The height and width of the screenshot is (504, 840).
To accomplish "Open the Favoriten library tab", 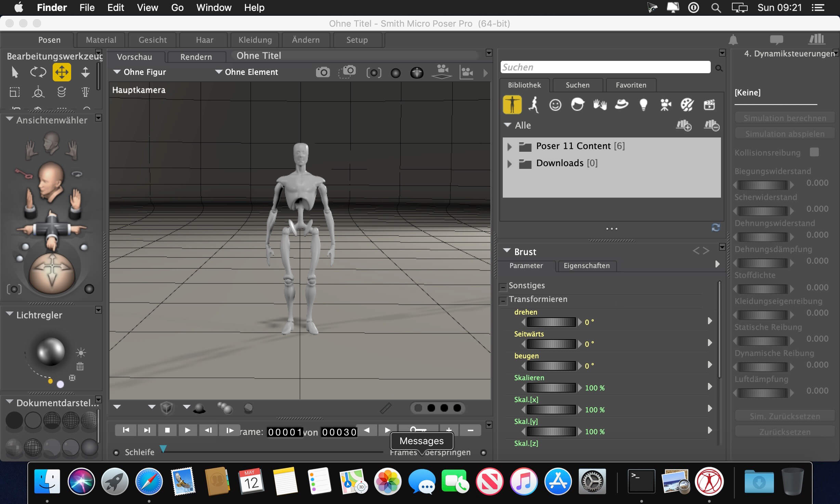I will point(631,85).
